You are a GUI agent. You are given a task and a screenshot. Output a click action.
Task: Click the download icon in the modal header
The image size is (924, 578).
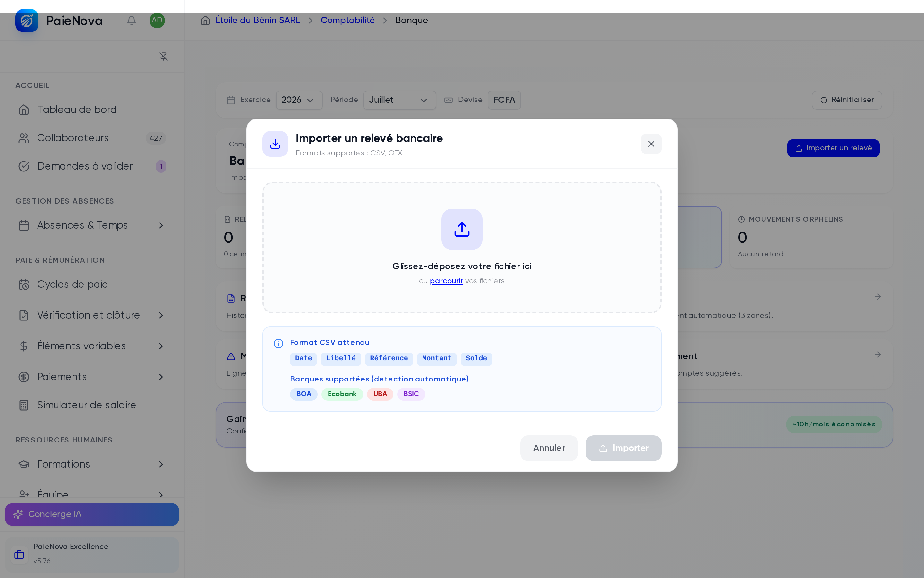coord(275,144)
